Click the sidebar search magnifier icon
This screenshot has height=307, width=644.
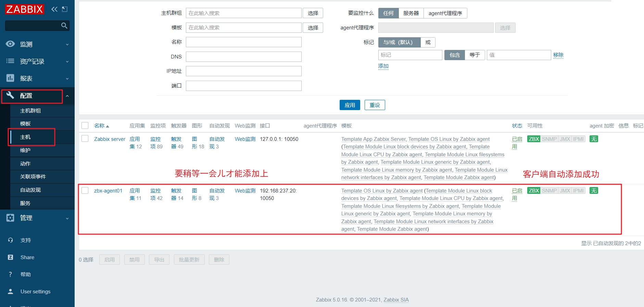[x=64, y=26]
